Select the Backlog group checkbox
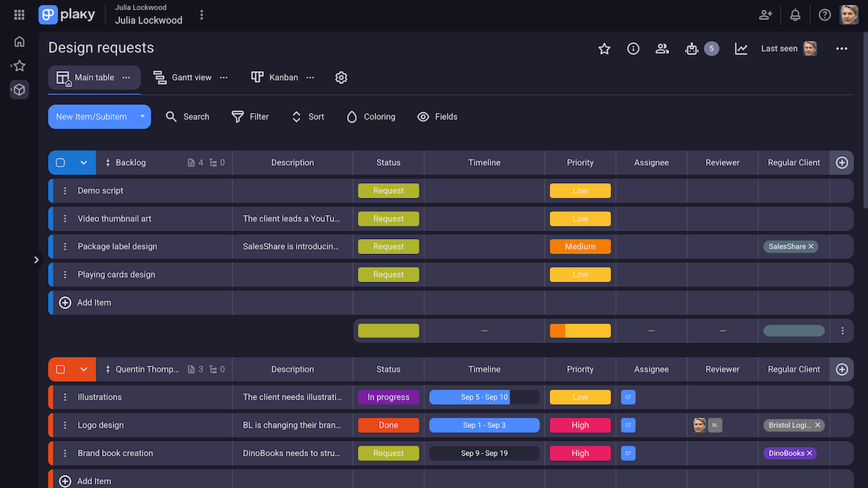This screenshot has width=868, height=488. (x=61, y=162)
